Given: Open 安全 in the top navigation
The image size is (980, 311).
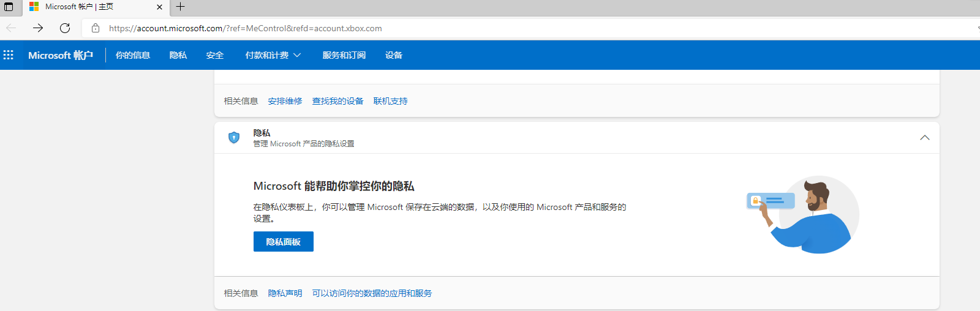Looking at the screenshot, I should [215, 55].
